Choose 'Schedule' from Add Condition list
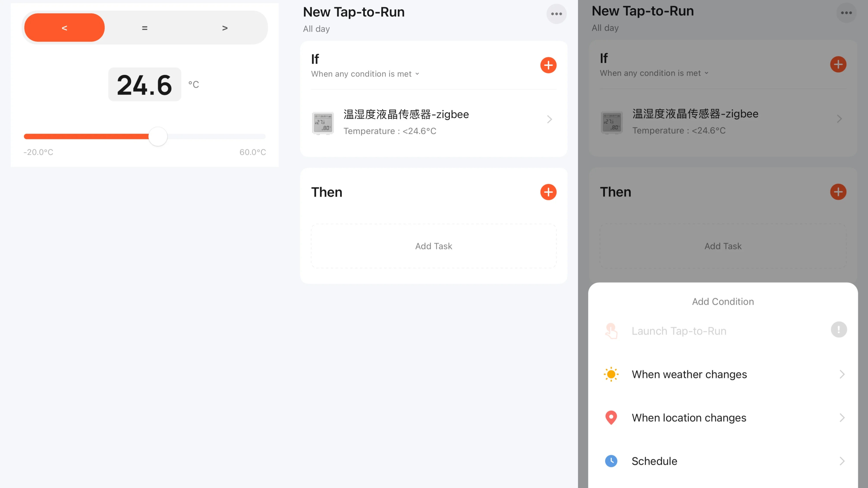 click(x=654, y=461)
